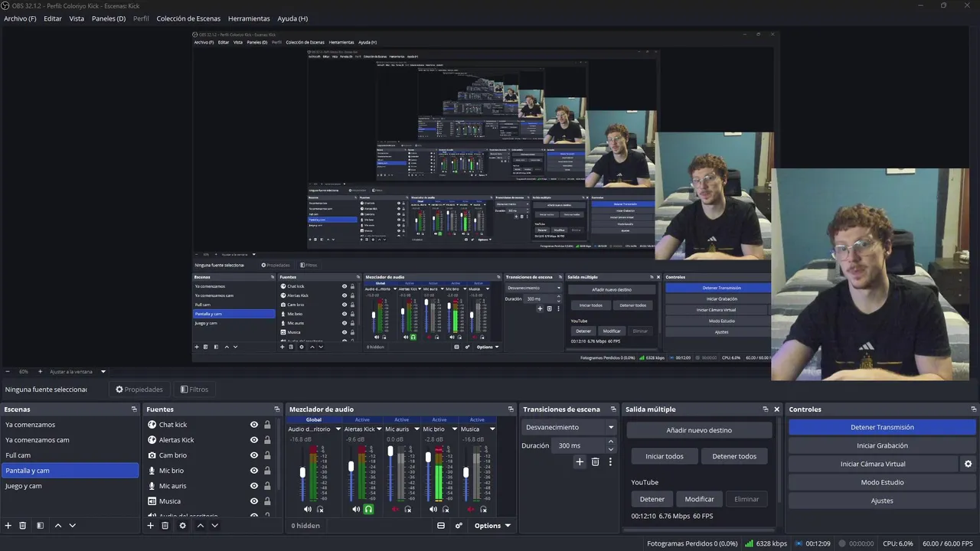Move scene down in Escenas toolbar
The image size is (980, 551).
click(73, 526)
